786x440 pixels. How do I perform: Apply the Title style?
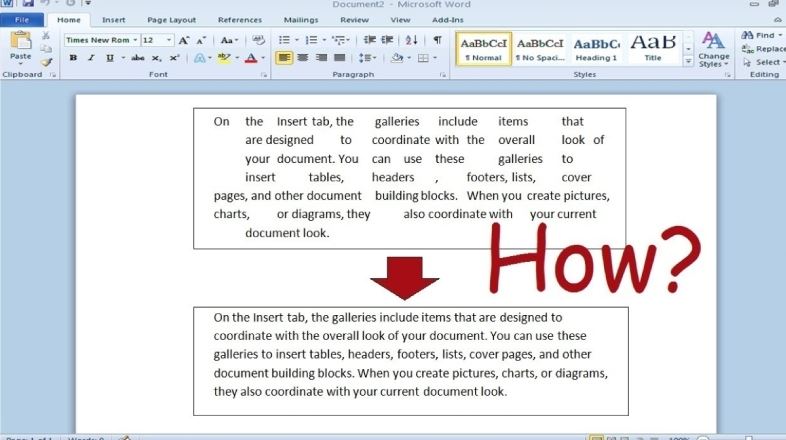click(x=653, y=49)
